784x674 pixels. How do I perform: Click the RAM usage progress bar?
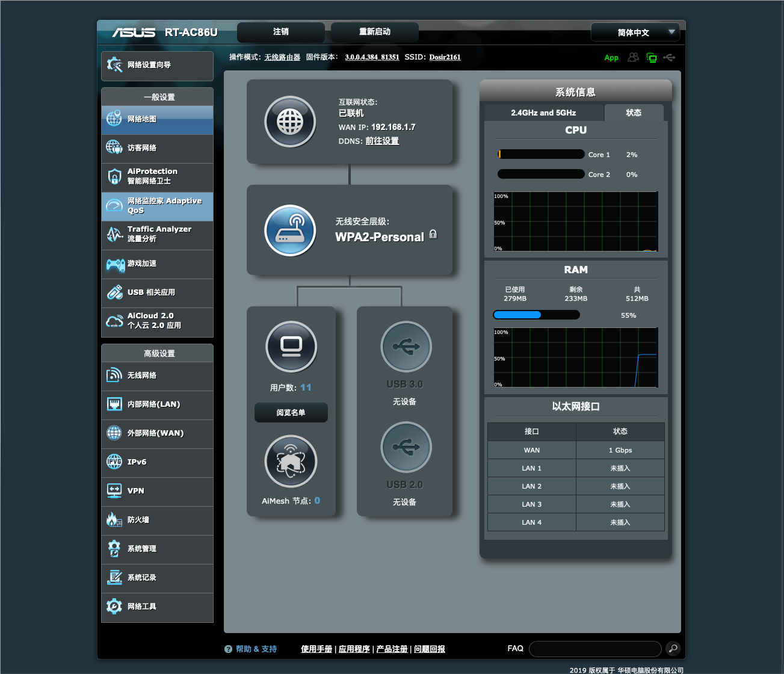[536, 315]
